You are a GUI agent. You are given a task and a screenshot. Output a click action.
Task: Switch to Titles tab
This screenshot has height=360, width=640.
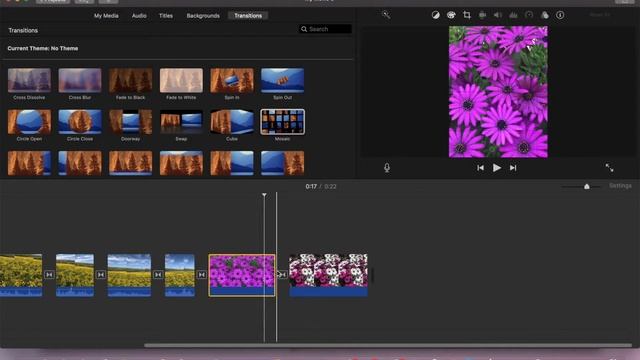tap(166, 16)
